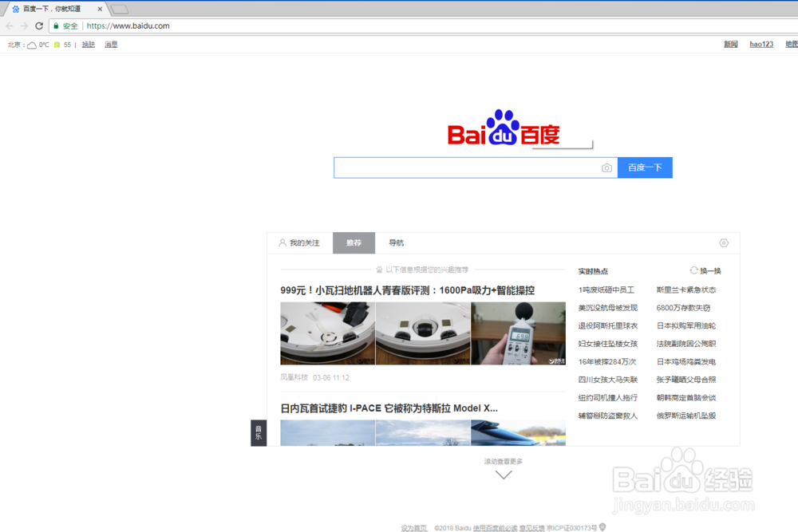Image resolution: width=798 pixels, height=532 pixels.
Task: Open the 消息 messages link
Action: point(111,45)
